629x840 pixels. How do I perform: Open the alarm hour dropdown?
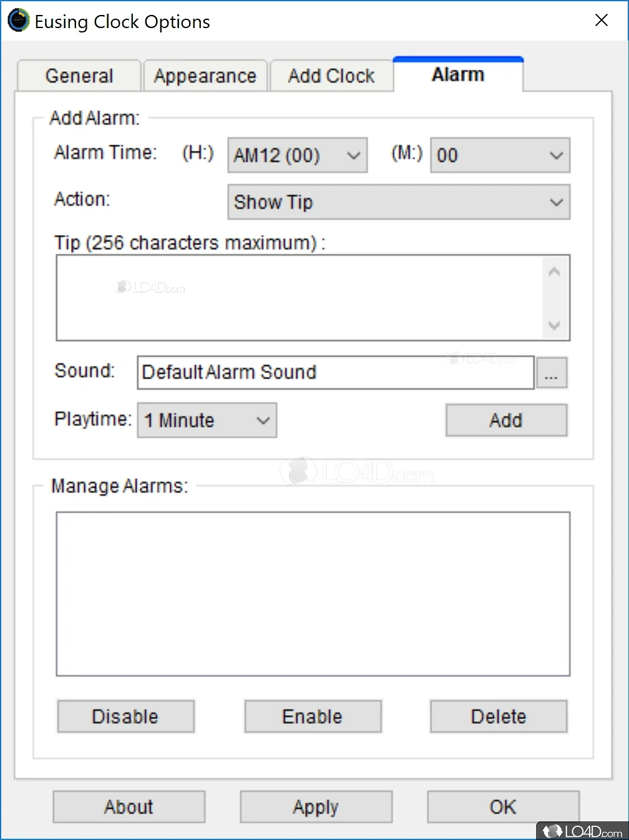point(297,155)
